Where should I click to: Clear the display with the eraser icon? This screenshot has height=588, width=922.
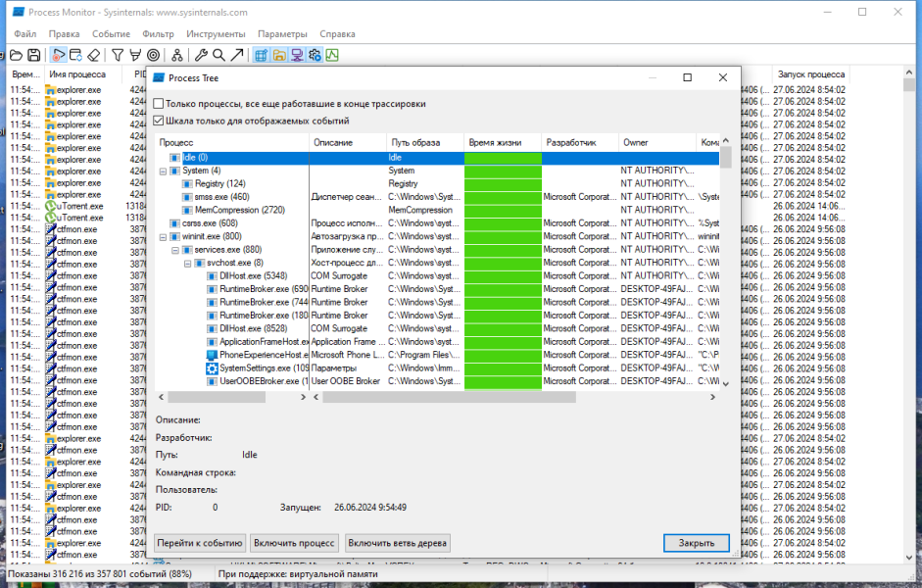93,55
